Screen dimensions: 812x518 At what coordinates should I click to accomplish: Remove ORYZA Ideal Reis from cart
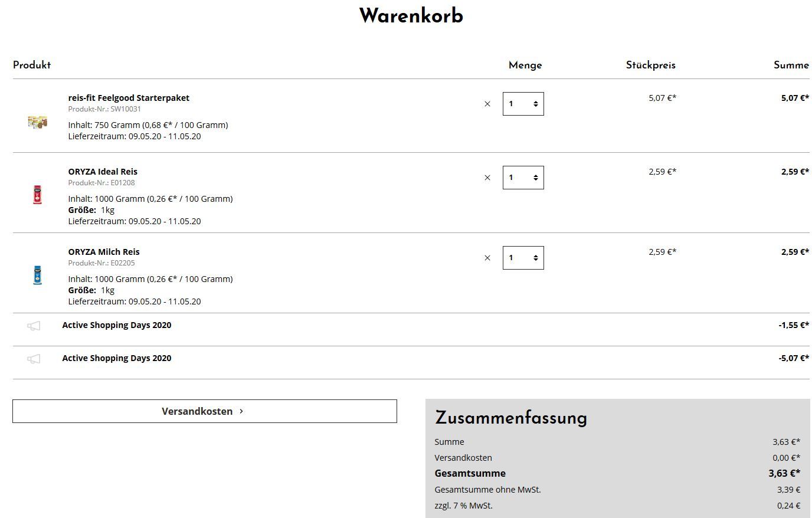487,178
